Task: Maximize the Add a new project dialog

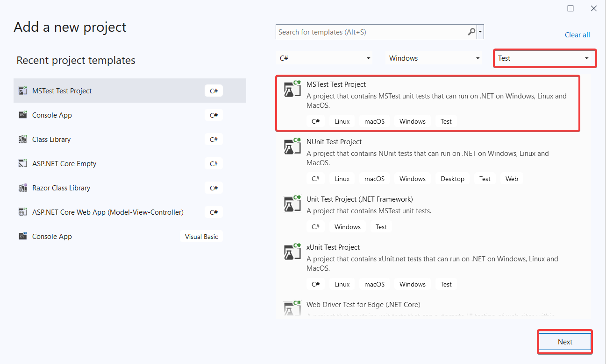Action: [570, 8]
